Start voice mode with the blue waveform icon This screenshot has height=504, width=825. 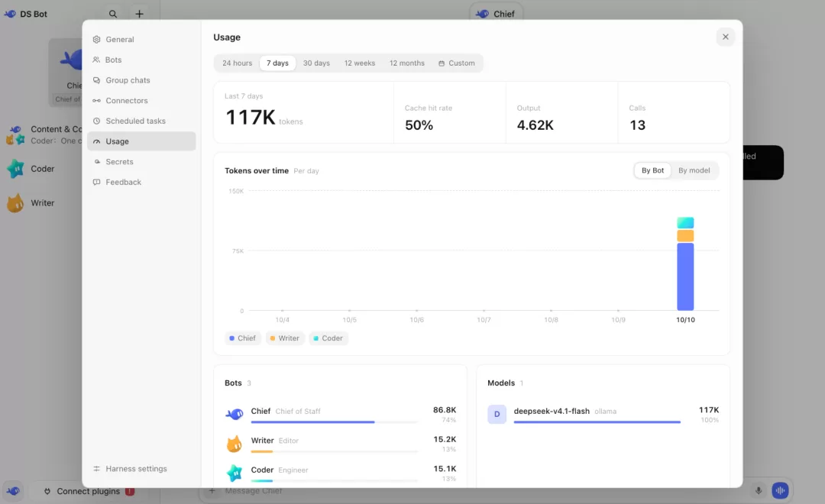pos(780,490)
